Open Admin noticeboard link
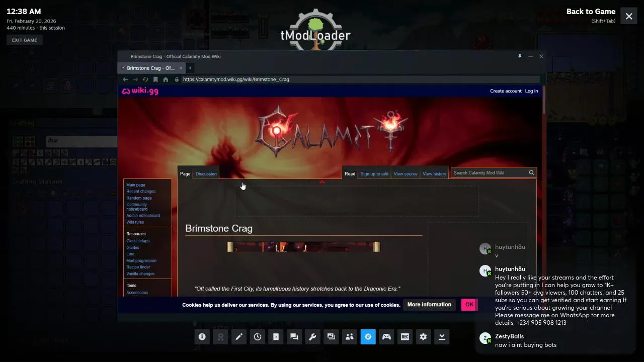This screenshot has height=362, width=644. 143,216
